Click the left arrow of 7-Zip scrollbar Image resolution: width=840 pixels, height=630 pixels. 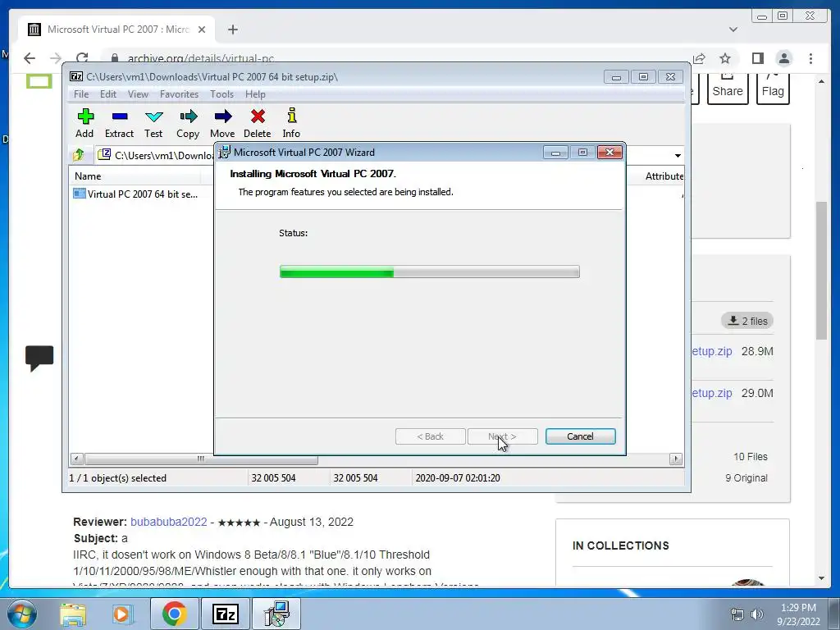[76, 459]
